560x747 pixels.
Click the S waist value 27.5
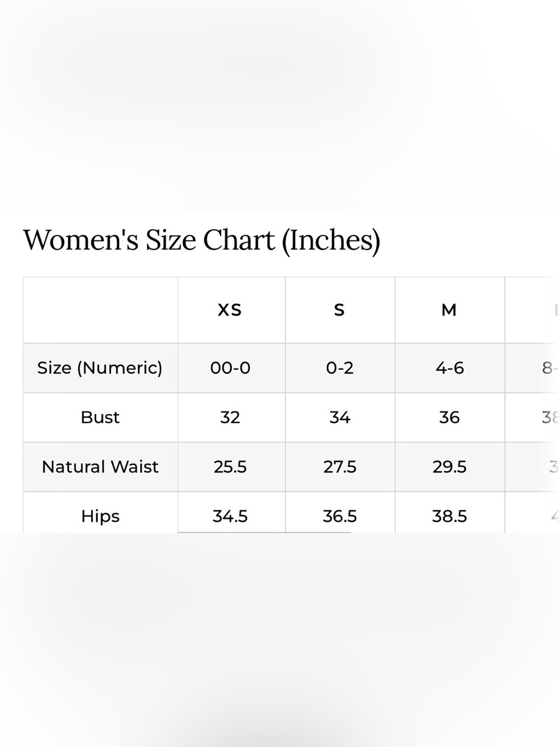tap(340, 467)
